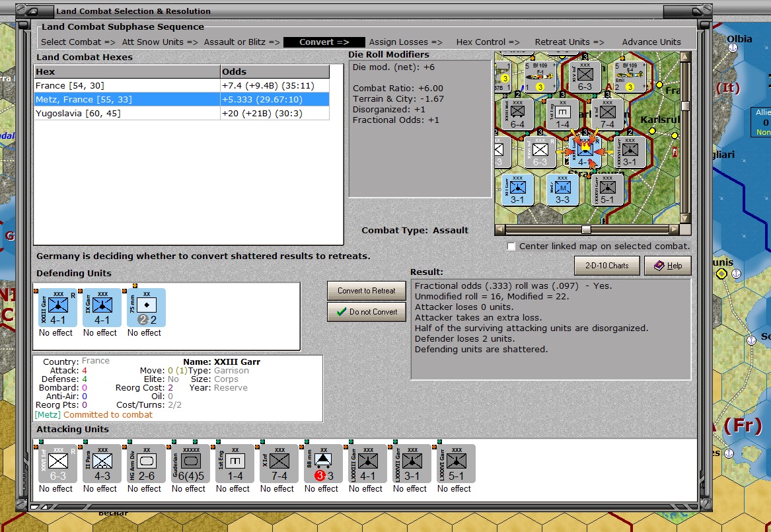Click 1-4 engineer counter on linked map
Image resolution: width=771 pixels, height=532 pixels.
[x=562, y=114]
